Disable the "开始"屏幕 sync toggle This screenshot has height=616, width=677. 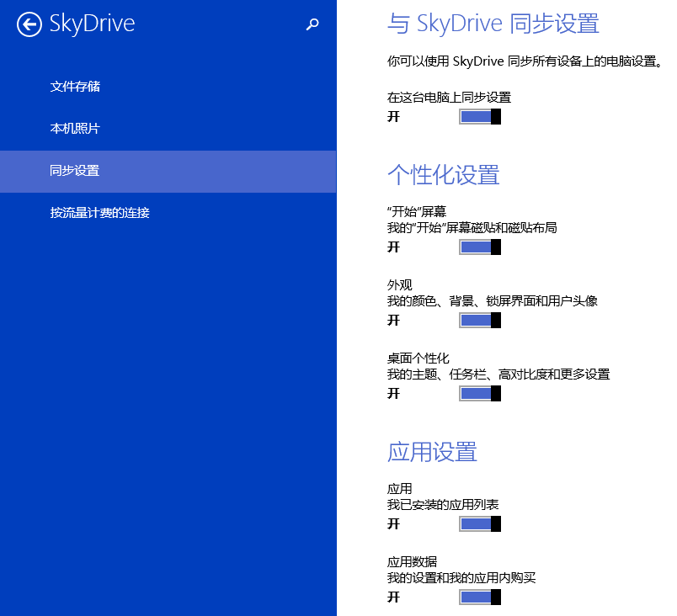[480, 247]
